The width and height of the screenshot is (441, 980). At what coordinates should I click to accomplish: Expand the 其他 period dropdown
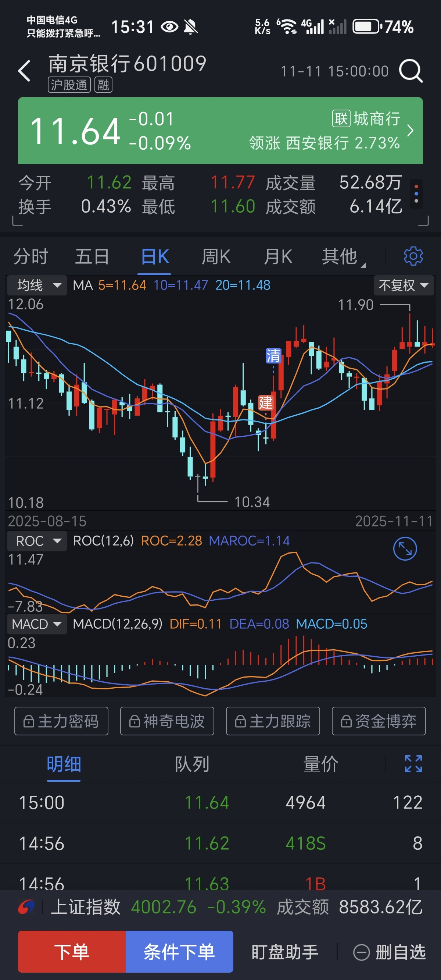coord(343,256)
